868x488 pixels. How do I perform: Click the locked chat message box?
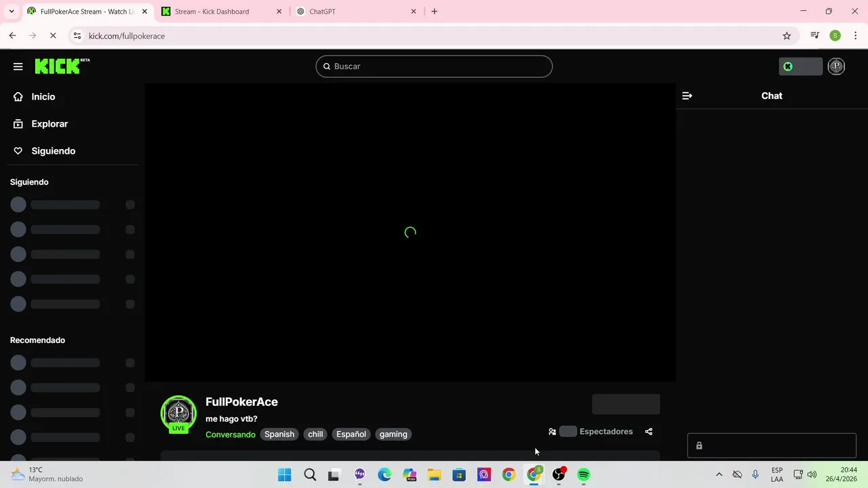tap(772, 446)
